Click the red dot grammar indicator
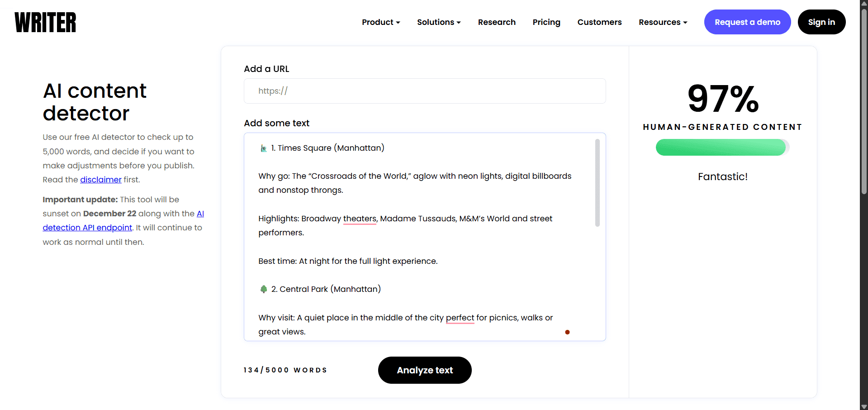The height and width of the screenshot is (410, 868). (567, 332)
